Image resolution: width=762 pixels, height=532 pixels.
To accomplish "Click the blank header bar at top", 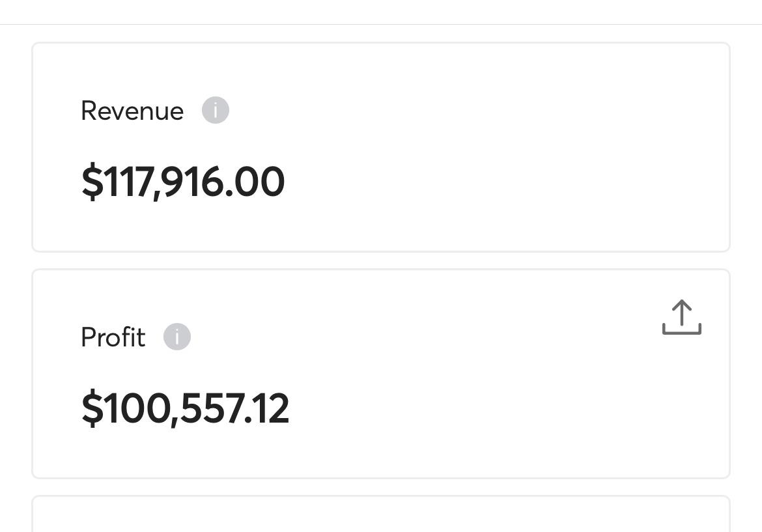I will click(381, 12).
